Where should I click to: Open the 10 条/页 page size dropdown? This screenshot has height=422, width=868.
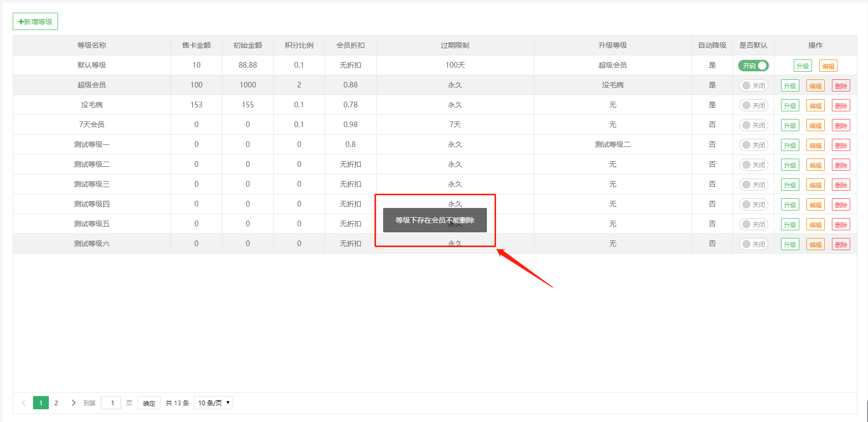tap(213, 403)
